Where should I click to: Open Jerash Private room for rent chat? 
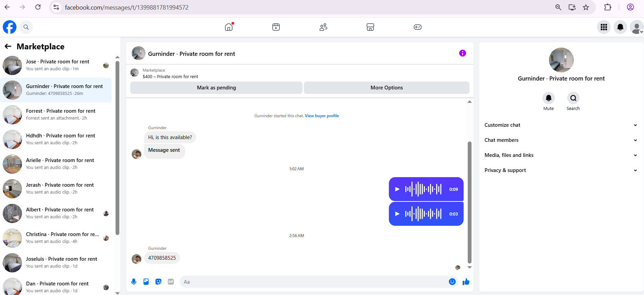(57, 189)
